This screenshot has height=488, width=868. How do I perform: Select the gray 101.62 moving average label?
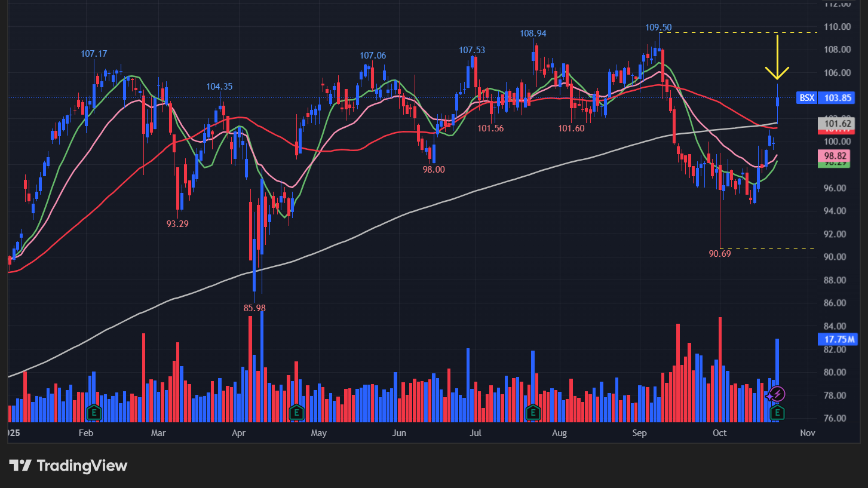tap(837, 124)
